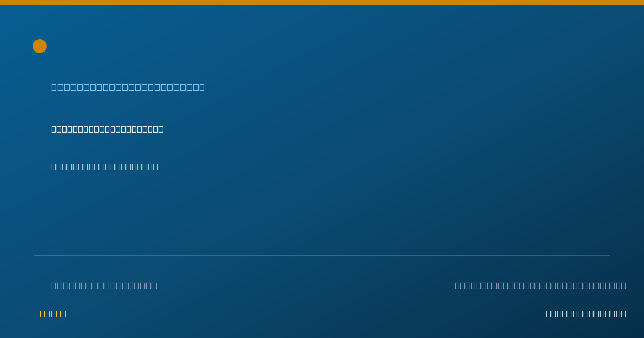The image size is (644, 338).
Task: Click the pale third text line
Action: point(105,166)
